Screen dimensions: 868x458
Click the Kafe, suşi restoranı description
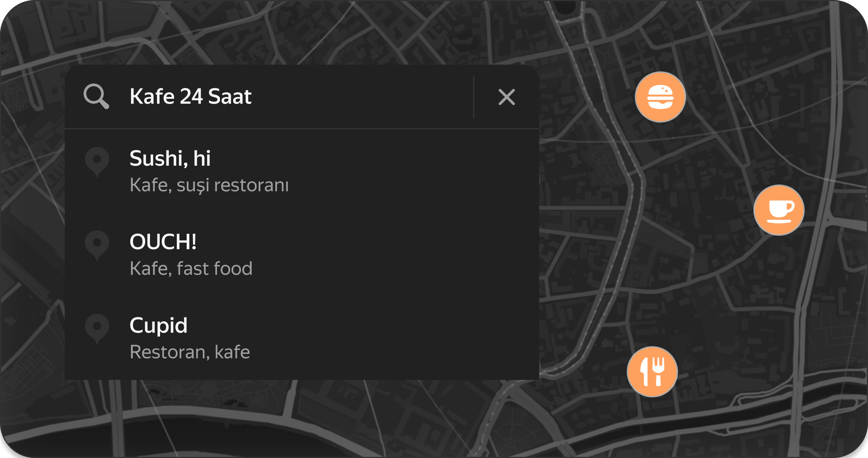click(209, 185)
